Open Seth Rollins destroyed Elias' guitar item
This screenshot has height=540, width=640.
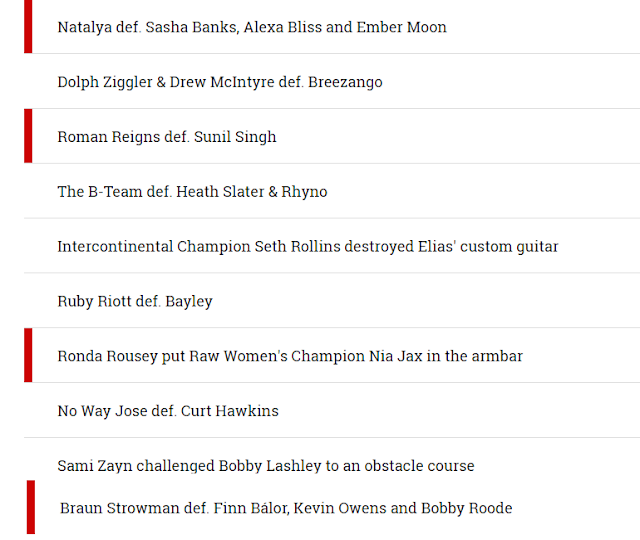(x=308, y=247)
